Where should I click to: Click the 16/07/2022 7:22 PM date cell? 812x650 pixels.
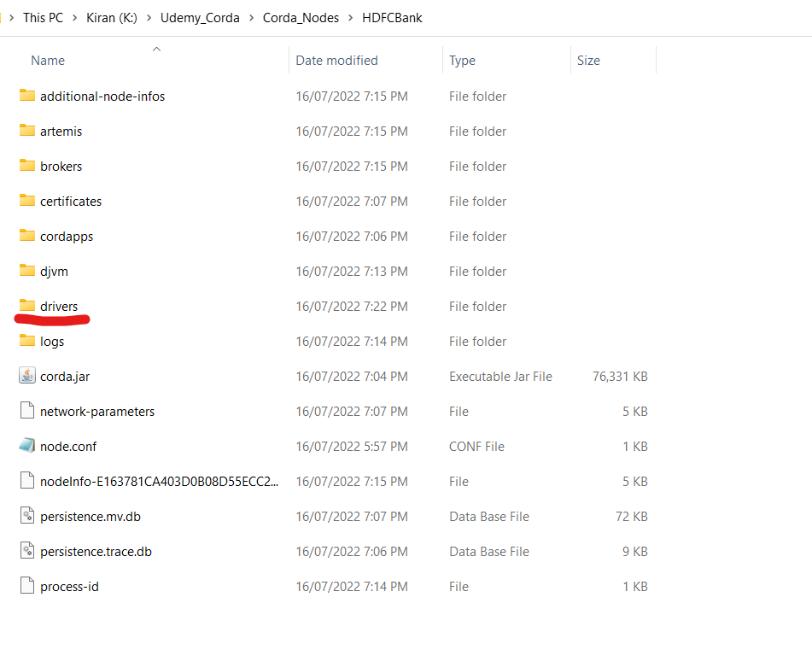point(352,307)
